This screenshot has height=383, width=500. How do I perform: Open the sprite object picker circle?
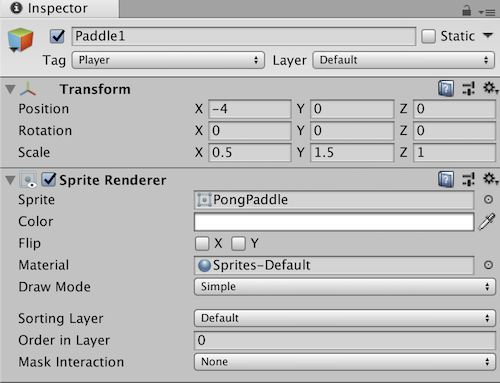click(488, 199)
